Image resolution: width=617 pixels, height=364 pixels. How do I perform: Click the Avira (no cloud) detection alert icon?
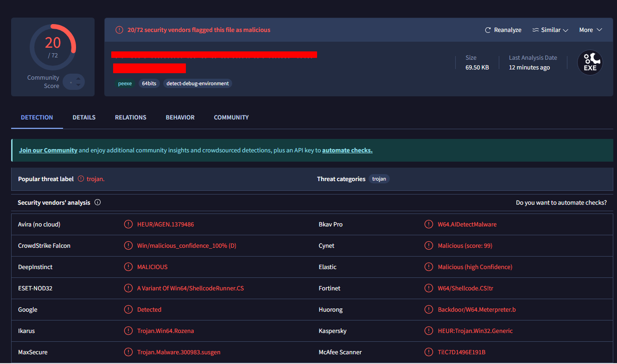click(x=128, y=224)
